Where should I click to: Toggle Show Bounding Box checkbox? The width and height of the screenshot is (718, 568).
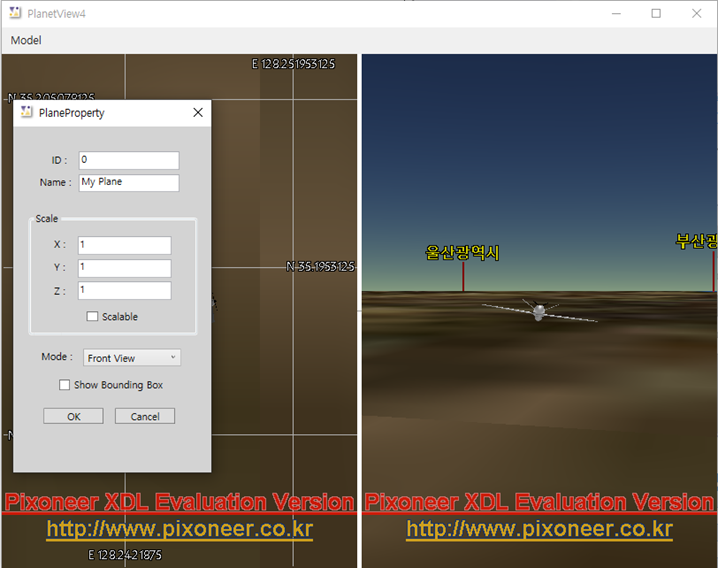65,385
